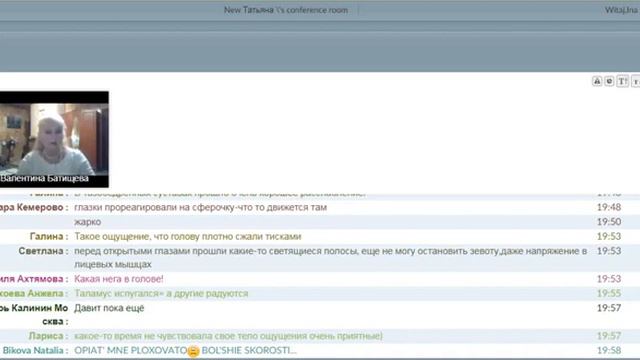Click the sender name "Калинин Мо сква"
640x360 pixels.
pos(34,315)
